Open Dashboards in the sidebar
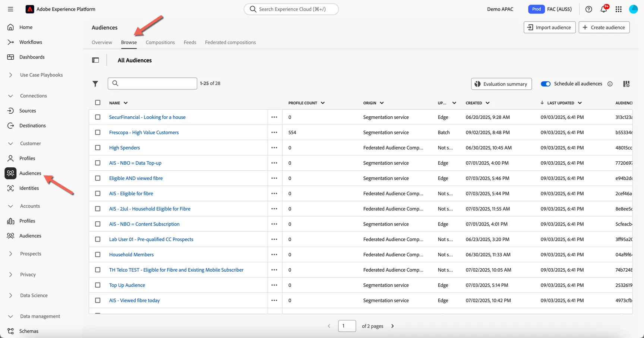This screenshot has width=644, height=338. (32, 57)
